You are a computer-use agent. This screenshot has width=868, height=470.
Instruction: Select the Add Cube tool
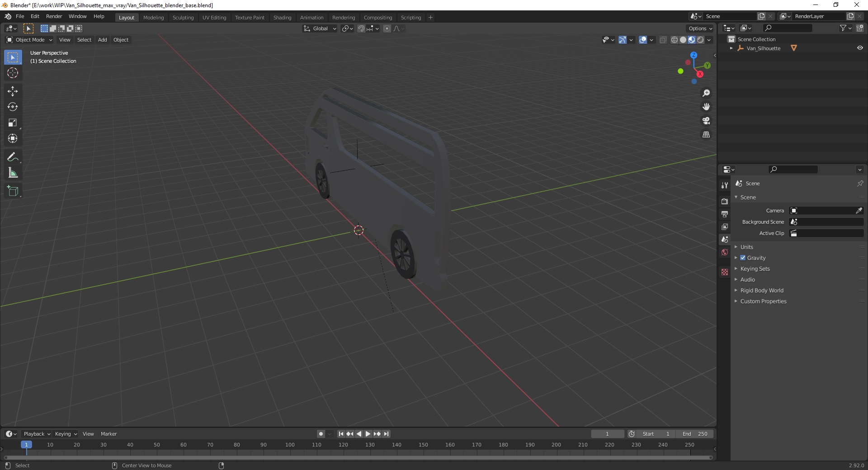[x=13, y=191]
